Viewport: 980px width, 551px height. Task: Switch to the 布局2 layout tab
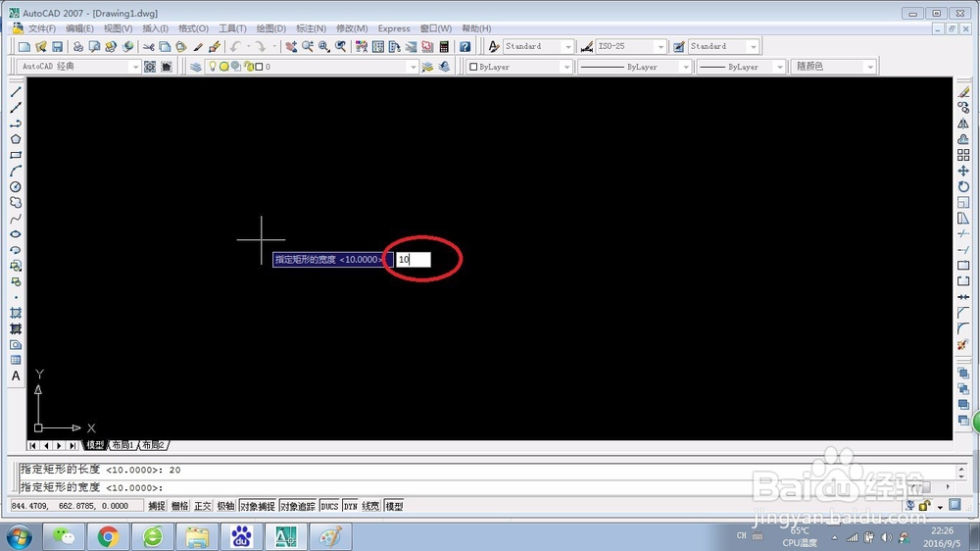[153, 445]
